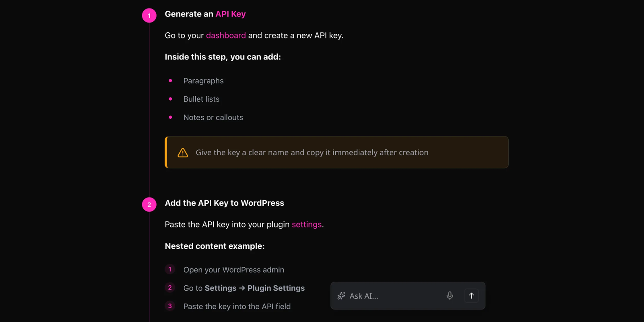
Task: Click the bold Plugin Settings text
Action: tap(276, 288)
